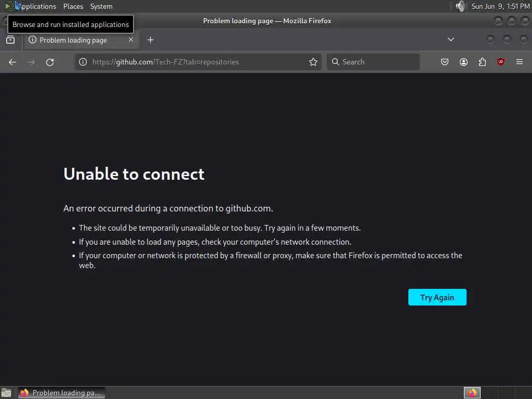Click the firewall or proxy bullet text
Viewport: 532px width, 399px height.
(x=270, y=260)
